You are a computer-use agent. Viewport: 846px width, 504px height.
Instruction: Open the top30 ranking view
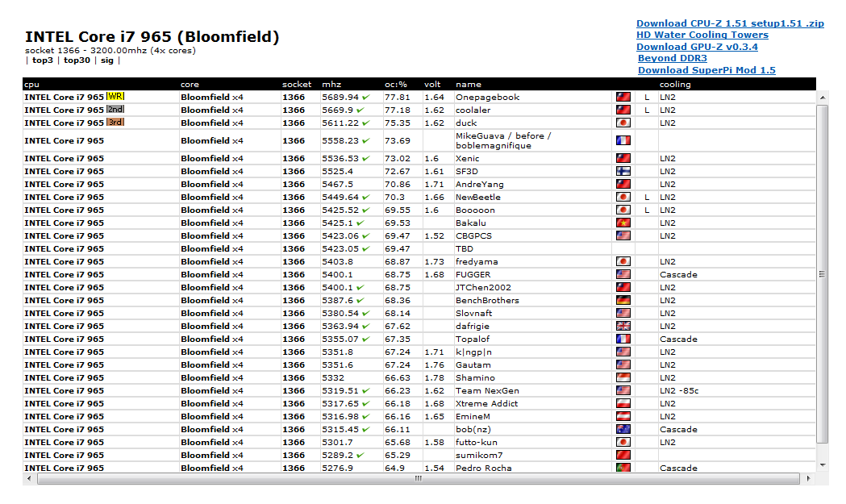pos(77,60)
